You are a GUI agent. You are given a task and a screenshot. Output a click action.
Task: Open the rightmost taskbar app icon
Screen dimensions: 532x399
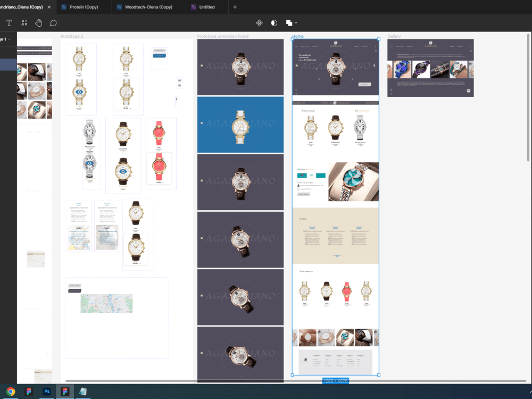point(83,392)
